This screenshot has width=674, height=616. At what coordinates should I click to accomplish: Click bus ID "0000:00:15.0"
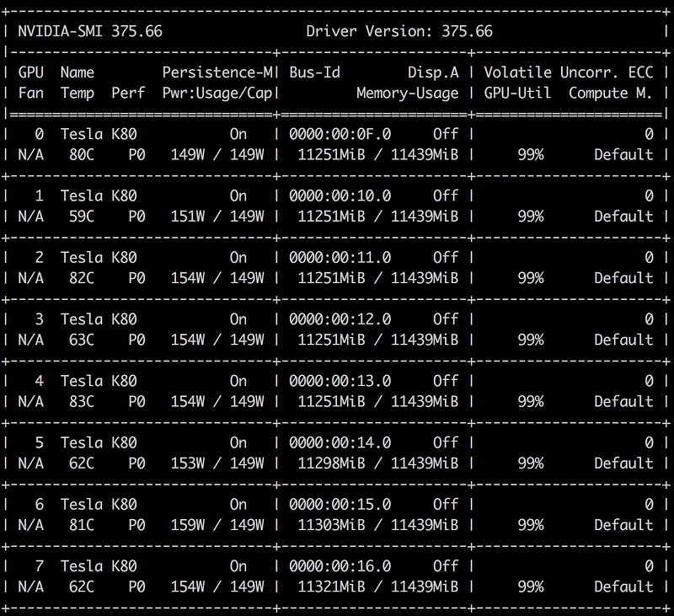click(340, 504)
